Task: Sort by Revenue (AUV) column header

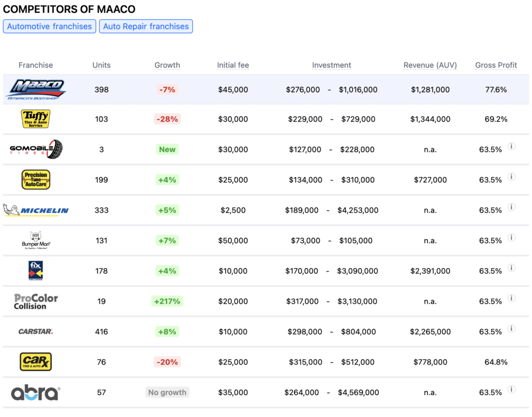Action: (x=430, y=65)
